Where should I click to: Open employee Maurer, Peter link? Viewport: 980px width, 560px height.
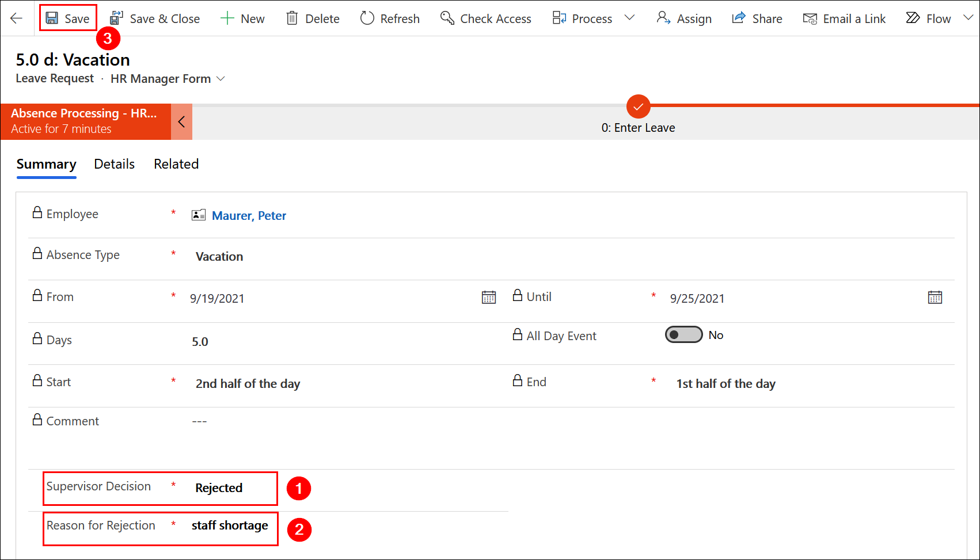coord(249,216)
